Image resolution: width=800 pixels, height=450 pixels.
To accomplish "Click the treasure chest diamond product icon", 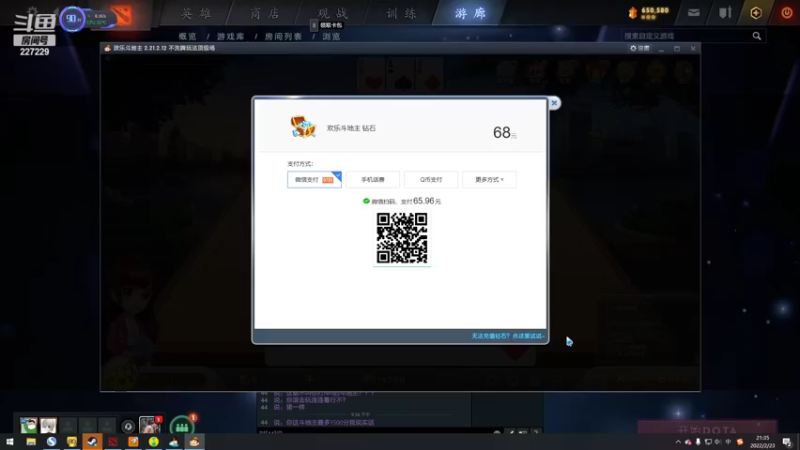I will point(303,127).
